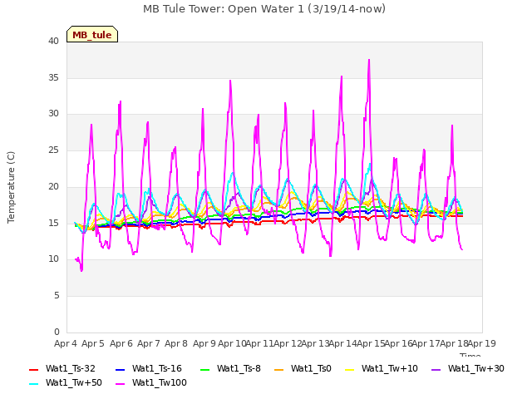
Task: Click the 10 y-axis tick label
Action: [x=53, y=259]
